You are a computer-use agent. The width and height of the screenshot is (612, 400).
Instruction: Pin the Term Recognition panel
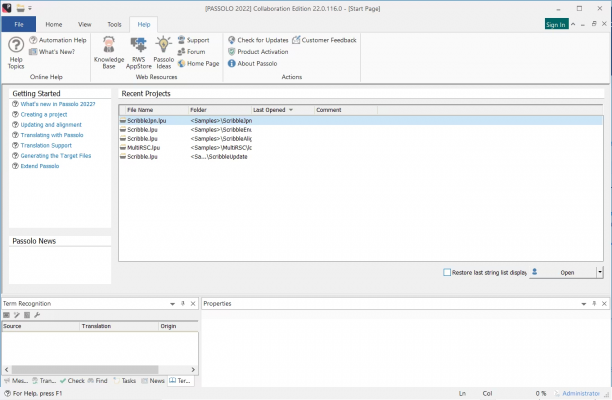[x=183, y=304]
